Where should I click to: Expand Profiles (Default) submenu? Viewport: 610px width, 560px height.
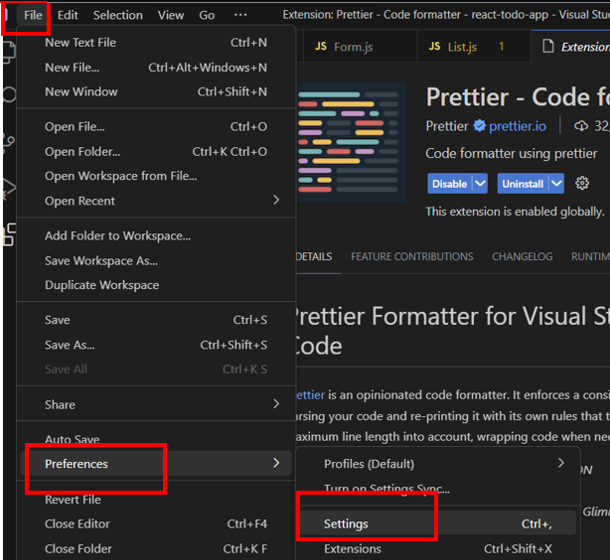[438, 463]
